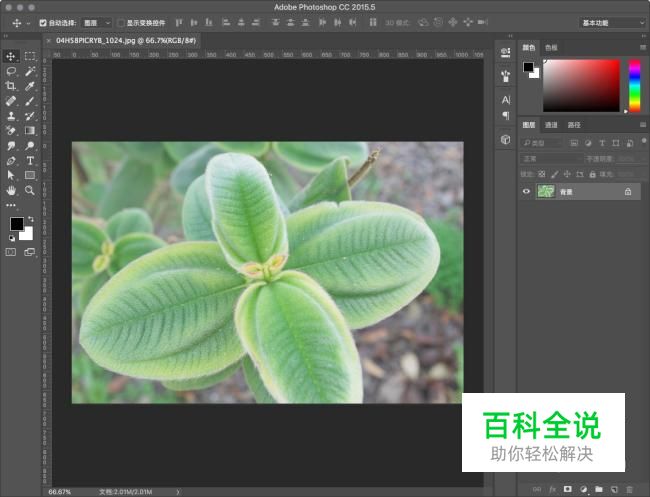Click the delete layer trash icon

coord(630,489)
